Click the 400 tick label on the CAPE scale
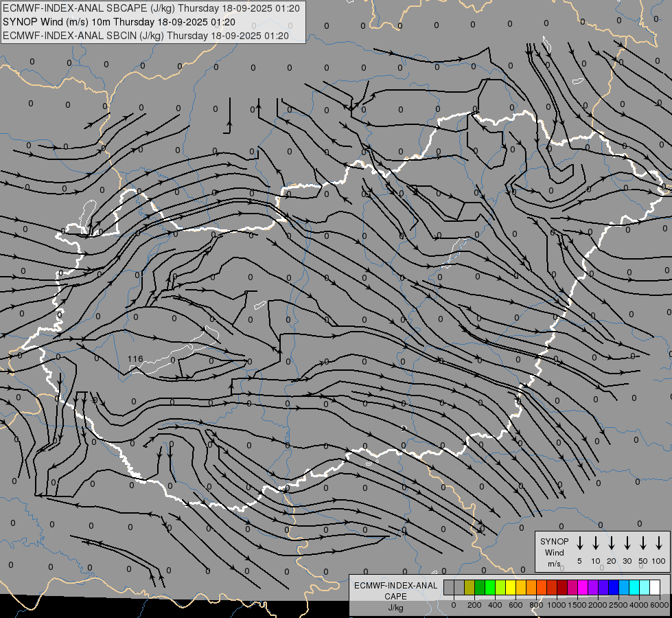This screenshot has width=672, height=618. click(495, 605)
